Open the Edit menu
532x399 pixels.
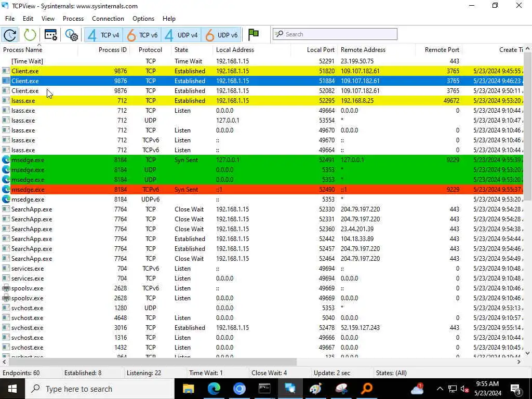click(28, 19)
